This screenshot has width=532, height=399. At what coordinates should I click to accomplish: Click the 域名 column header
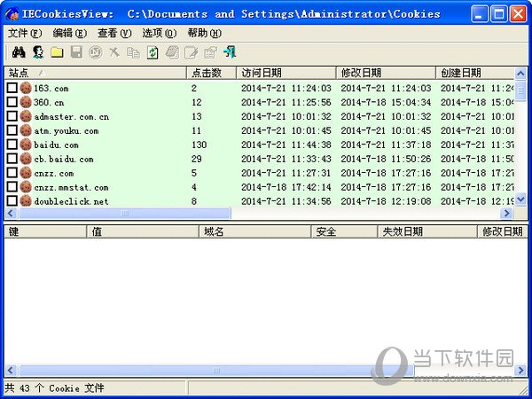(x=255, y=231)
